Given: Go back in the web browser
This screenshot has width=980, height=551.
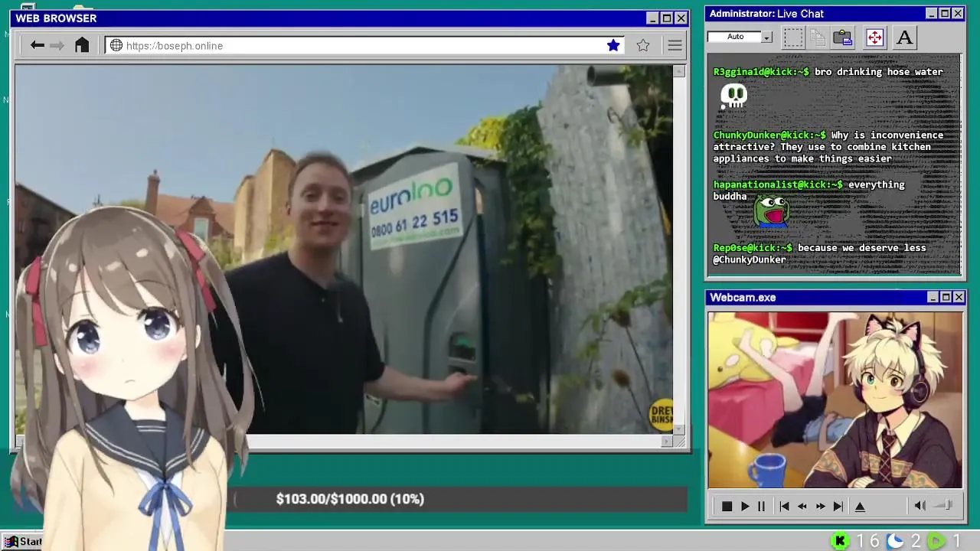Looking at the screenshot, I should (x=37, y=45).
